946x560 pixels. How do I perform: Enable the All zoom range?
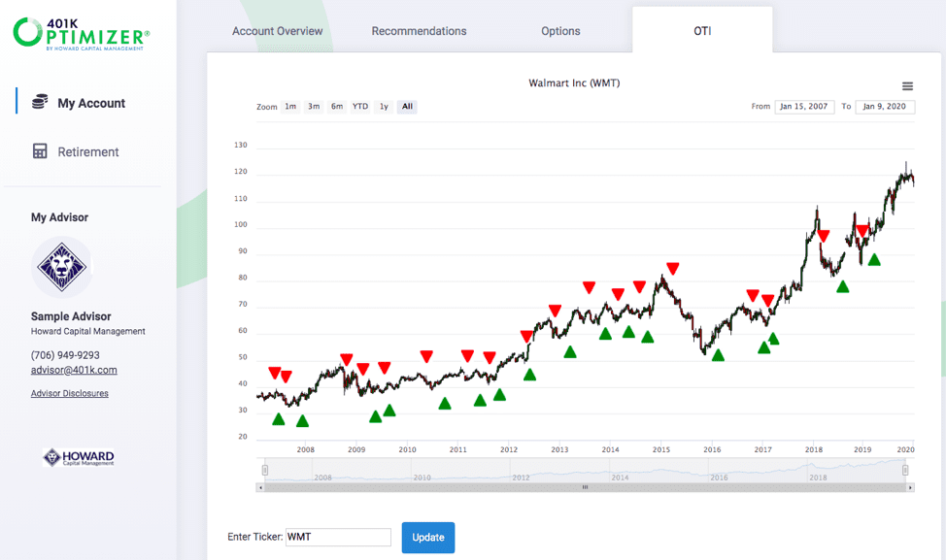406,107
